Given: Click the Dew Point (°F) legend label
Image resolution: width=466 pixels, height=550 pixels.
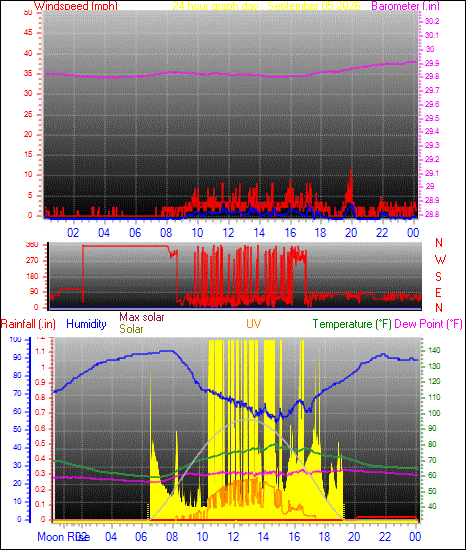Looking at the screenshot, I should tap(428, 324).
